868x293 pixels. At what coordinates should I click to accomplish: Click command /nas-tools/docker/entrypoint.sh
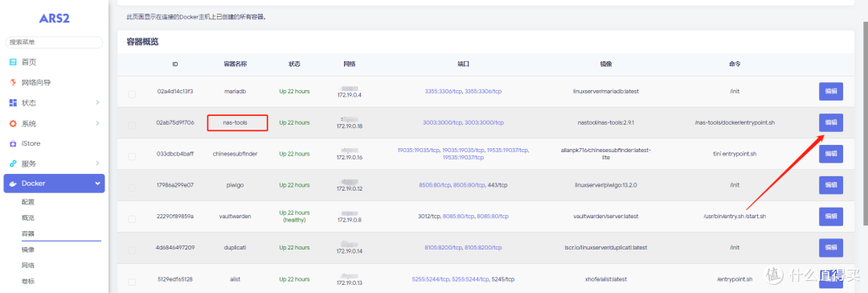(x=735, y=122)
